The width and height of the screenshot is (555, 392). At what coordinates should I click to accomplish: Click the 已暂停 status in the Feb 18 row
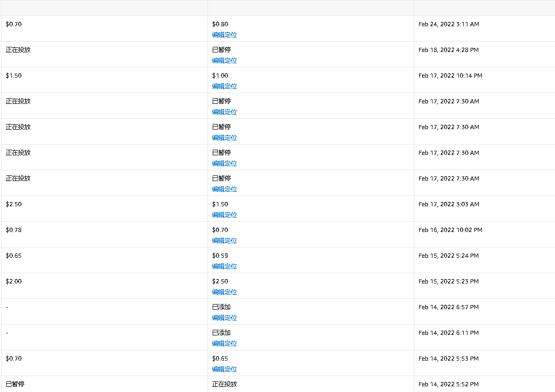coord(220,50)
